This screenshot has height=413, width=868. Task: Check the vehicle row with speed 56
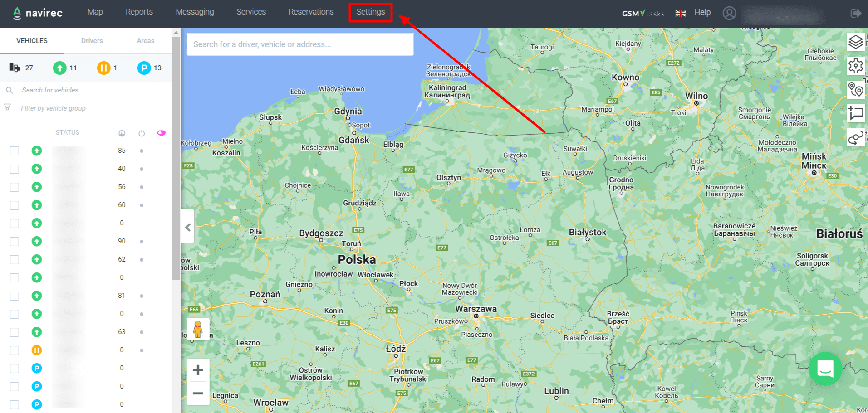[x=15, y=187]
